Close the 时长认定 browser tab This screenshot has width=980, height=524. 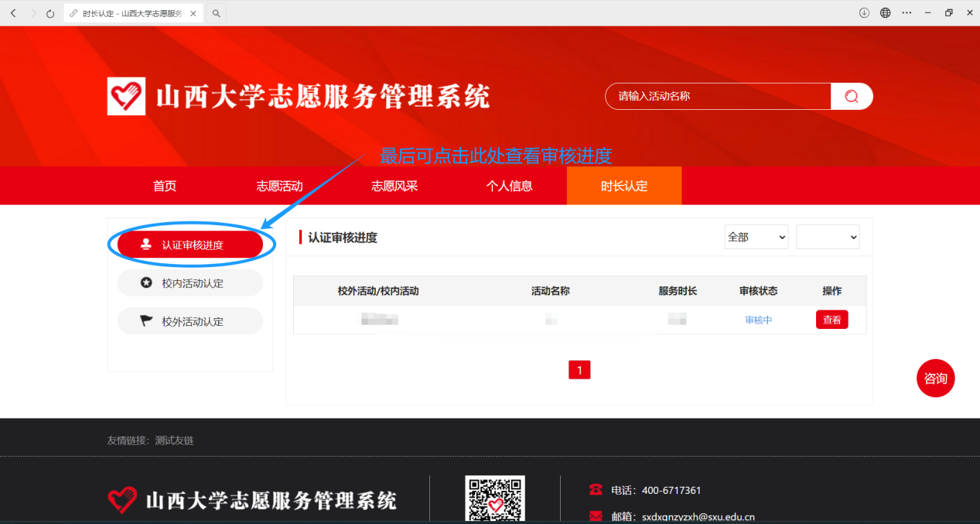point(193,13)
